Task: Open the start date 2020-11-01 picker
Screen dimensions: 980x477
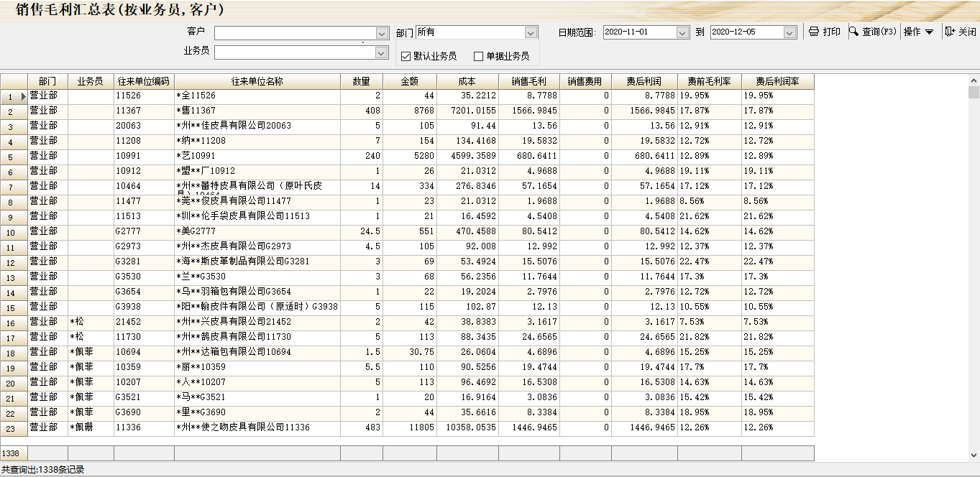Action: click(x=682, y=32)
